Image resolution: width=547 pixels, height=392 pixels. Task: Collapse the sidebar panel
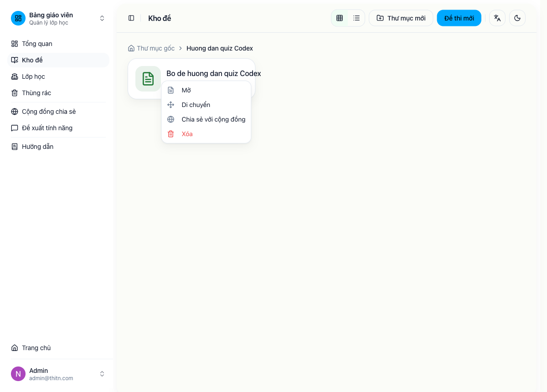131,18
